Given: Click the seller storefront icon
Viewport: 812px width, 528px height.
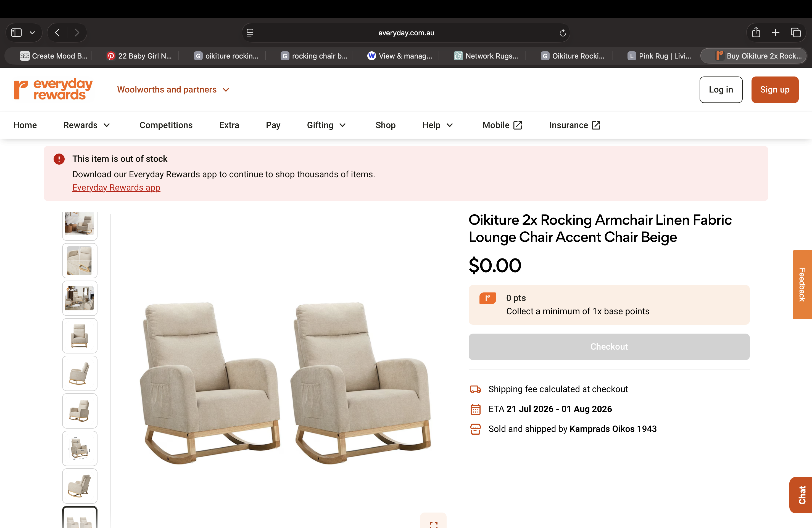Looking at the screenshot, I should pyautogui.click(x=475, y=429).
